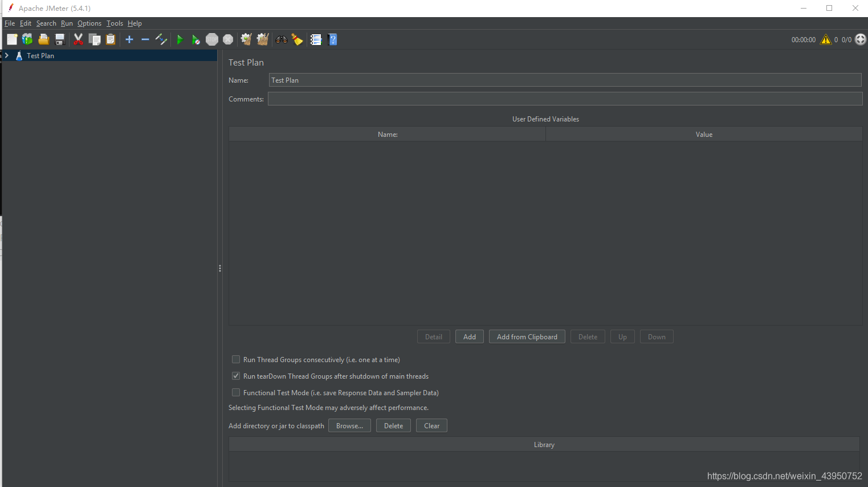Click the Copy icon in the toolbar

coord(95,39)
